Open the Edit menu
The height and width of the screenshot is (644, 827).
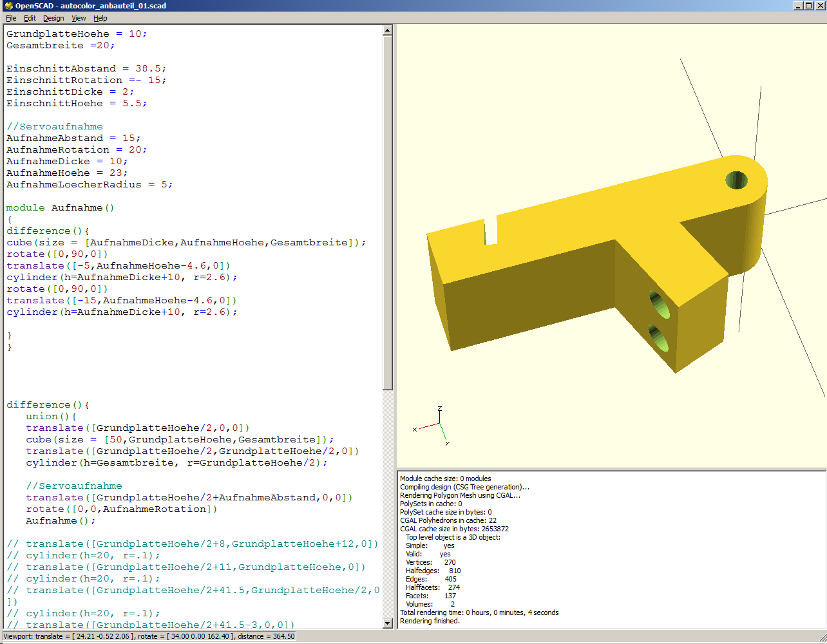click(30, 18)
